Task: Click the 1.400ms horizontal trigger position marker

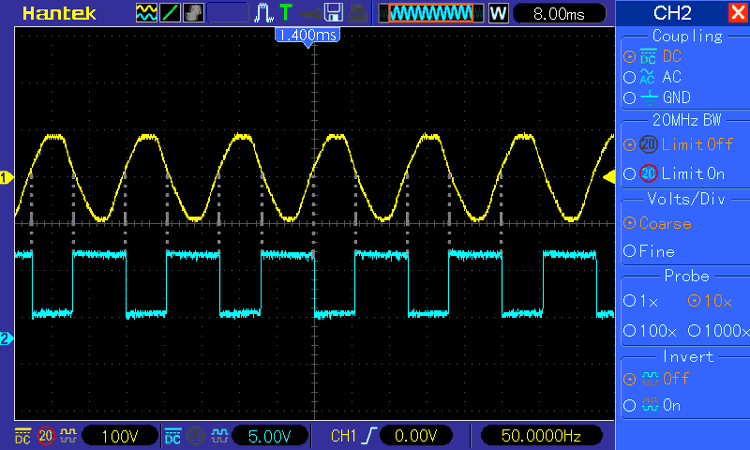Action: tap(307, 34)
